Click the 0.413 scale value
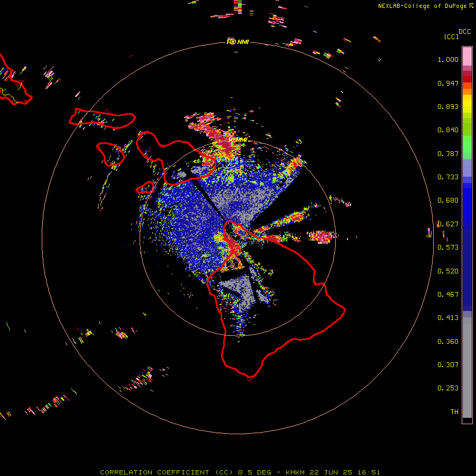This screenshot has height=476, width=476. click(x=448, y=318)
